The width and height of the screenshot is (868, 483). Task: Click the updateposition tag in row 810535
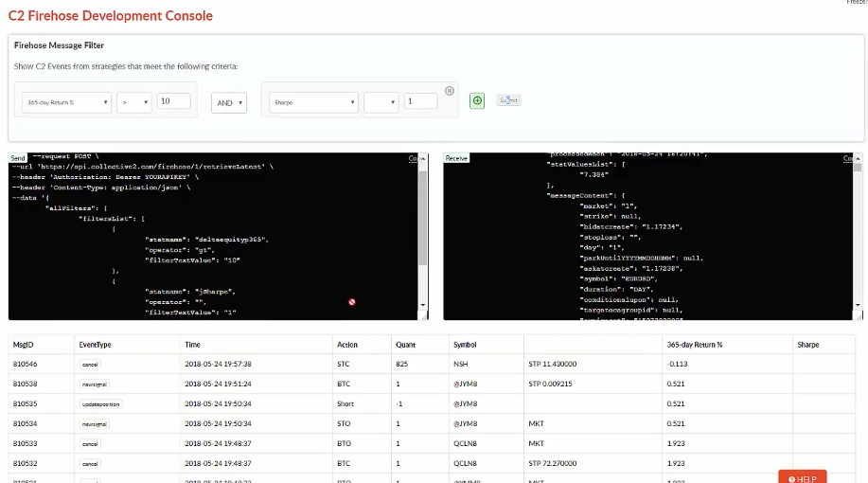click(x=100, y=404)
